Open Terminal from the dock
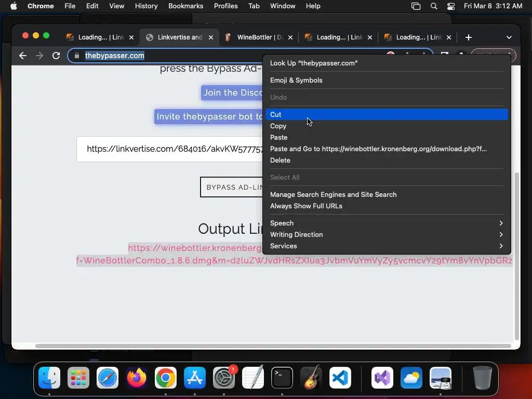Viewport: 532px width, 399px height. coord(282,378)
